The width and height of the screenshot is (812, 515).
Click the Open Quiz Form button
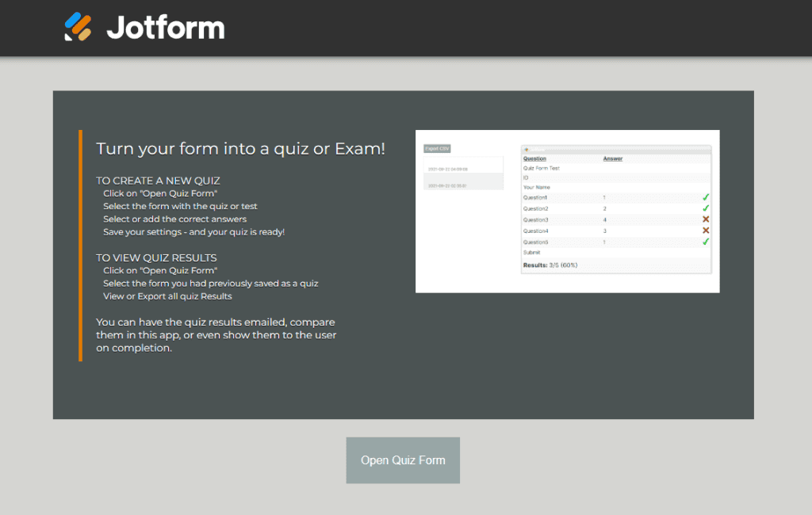tap(403, 460)
